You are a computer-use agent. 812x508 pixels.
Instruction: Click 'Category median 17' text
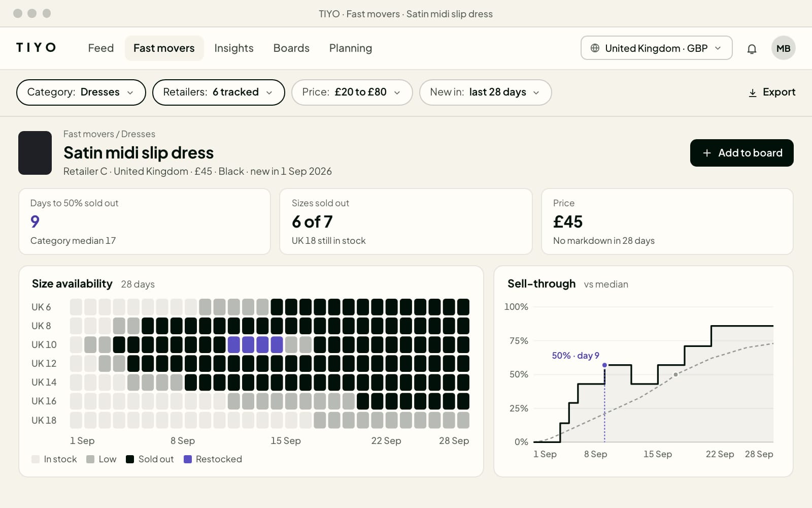click(73, 241)
